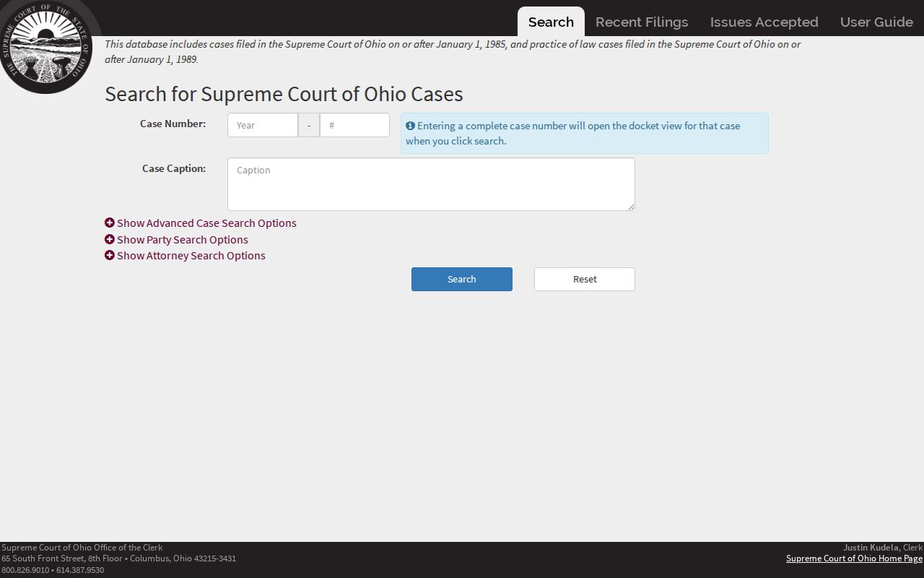Expand Show Advanced Case Search Options
924x578 pixels.
[x=201, y=223]
